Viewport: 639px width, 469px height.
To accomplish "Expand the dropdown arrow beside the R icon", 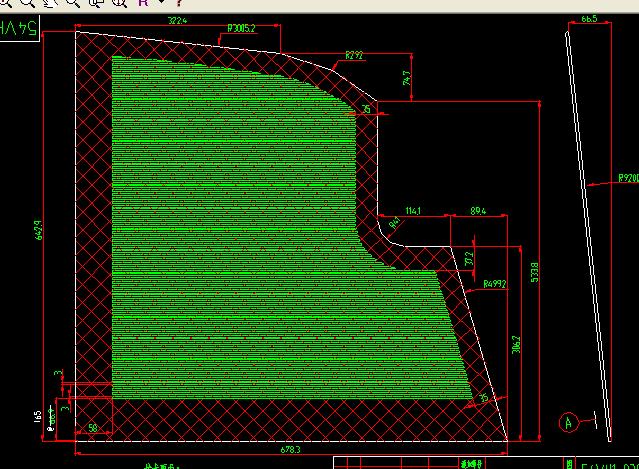I will [x=159, y=3].
